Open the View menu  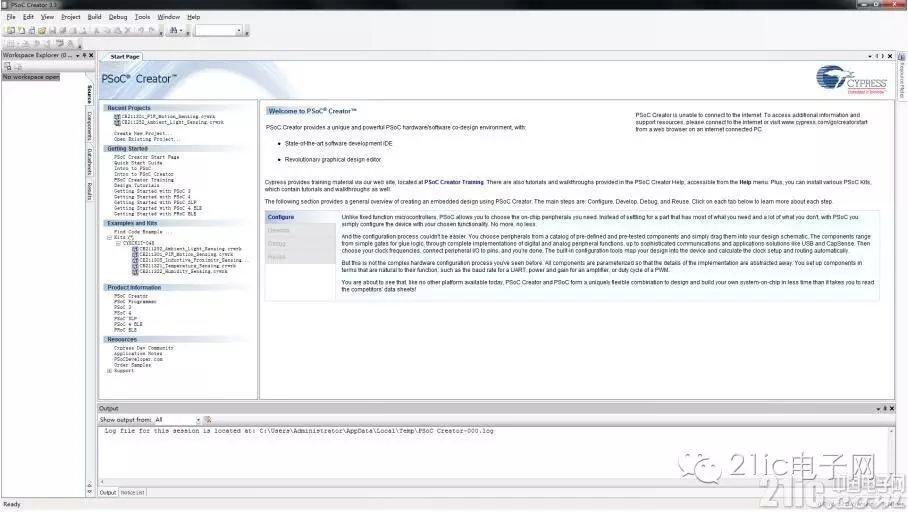[x=47, y=17]
